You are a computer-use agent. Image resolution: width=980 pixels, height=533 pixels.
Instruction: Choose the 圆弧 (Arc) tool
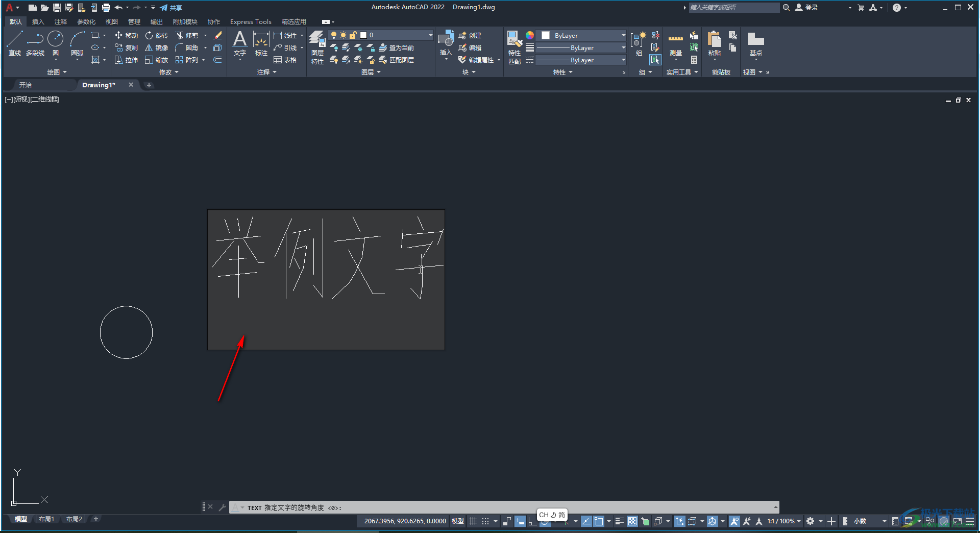coord(77,43)
